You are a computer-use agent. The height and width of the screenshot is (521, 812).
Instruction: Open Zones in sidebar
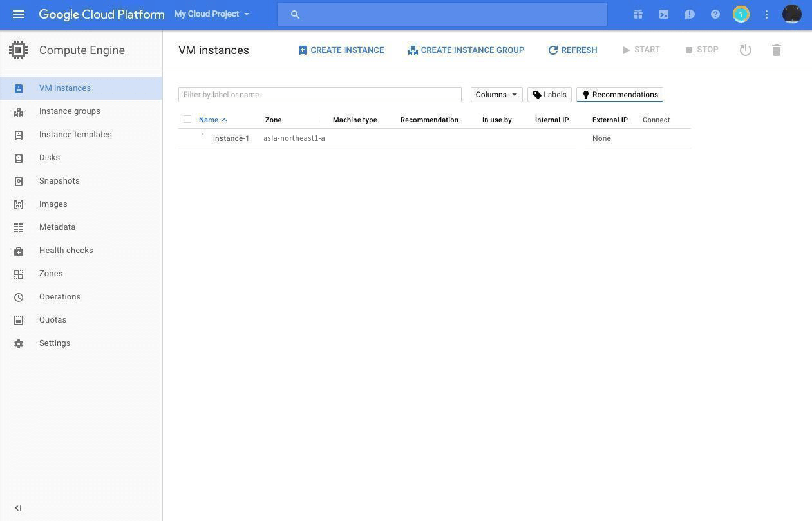[81, 274]
